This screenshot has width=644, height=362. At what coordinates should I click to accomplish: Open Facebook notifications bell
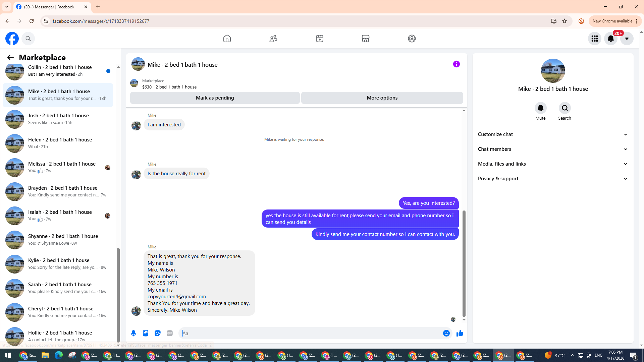611,39
